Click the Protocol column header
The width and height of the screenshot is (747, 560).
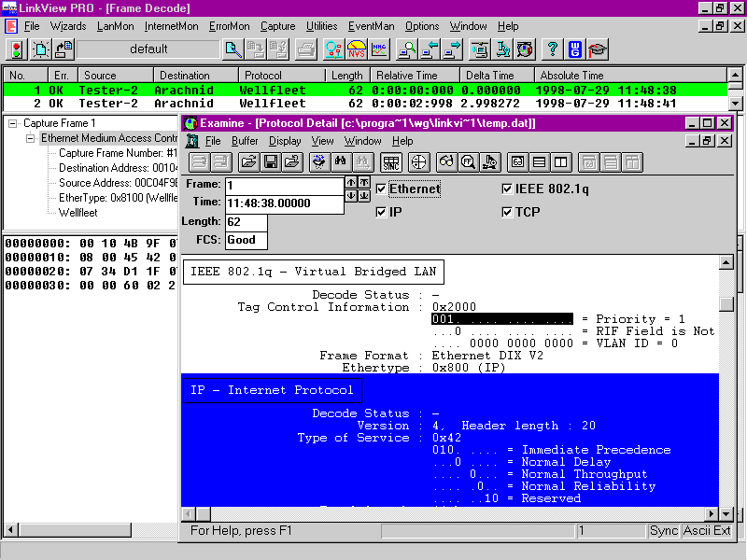(281, 76)
